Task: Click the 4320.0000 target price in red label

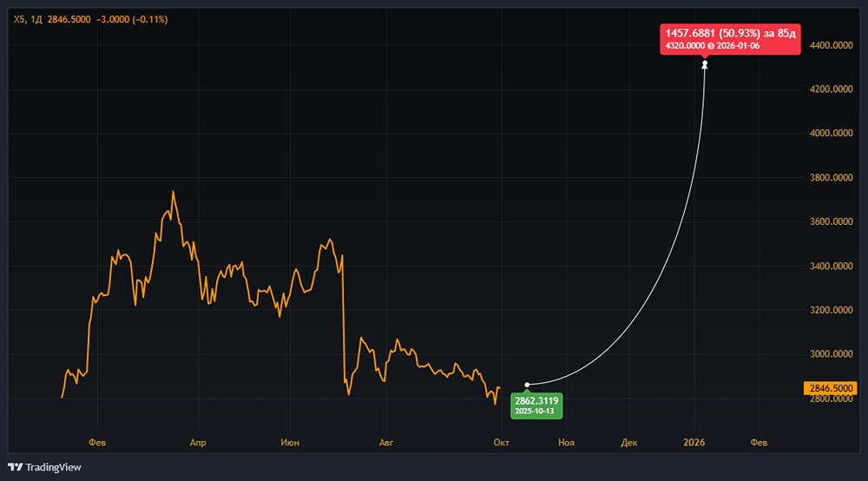Action: [685, 46]
